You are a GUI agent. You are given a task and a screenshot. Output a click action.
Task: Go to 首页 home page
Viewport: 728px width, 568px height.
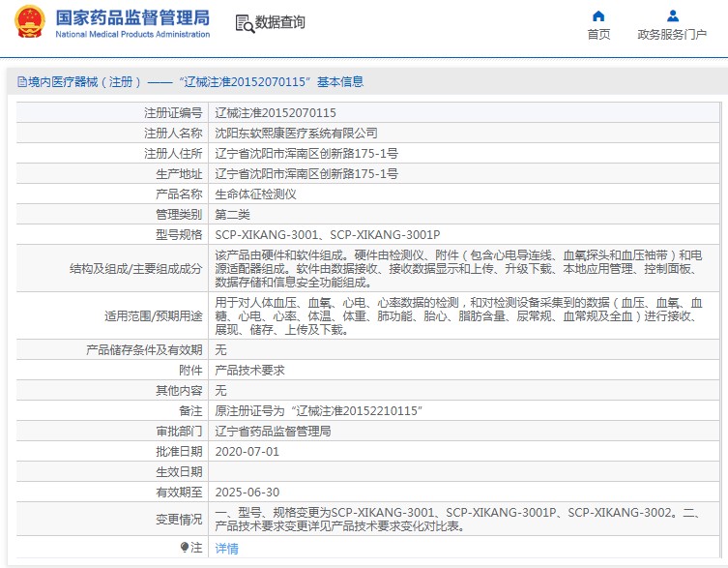click(x=598, y=35)
